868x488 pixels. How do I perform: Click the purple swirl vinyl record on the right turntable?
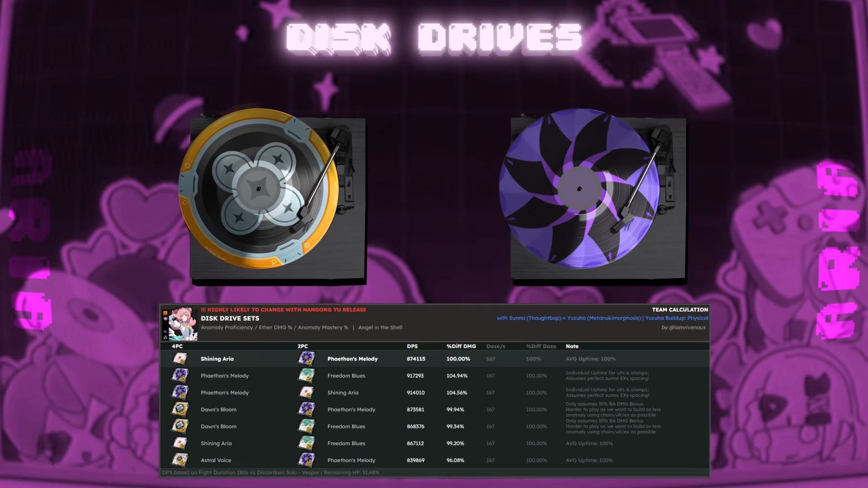coord(579,188)
